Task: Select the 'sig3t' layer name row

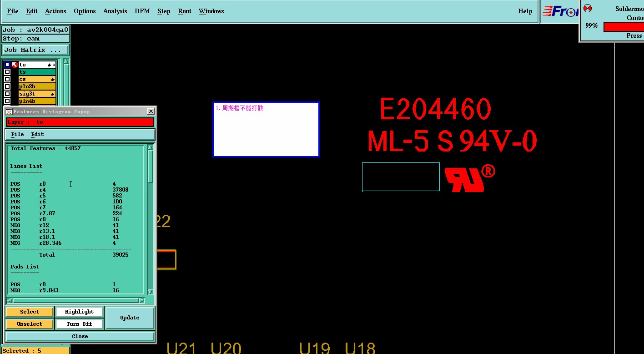Action: click(37, 94)
